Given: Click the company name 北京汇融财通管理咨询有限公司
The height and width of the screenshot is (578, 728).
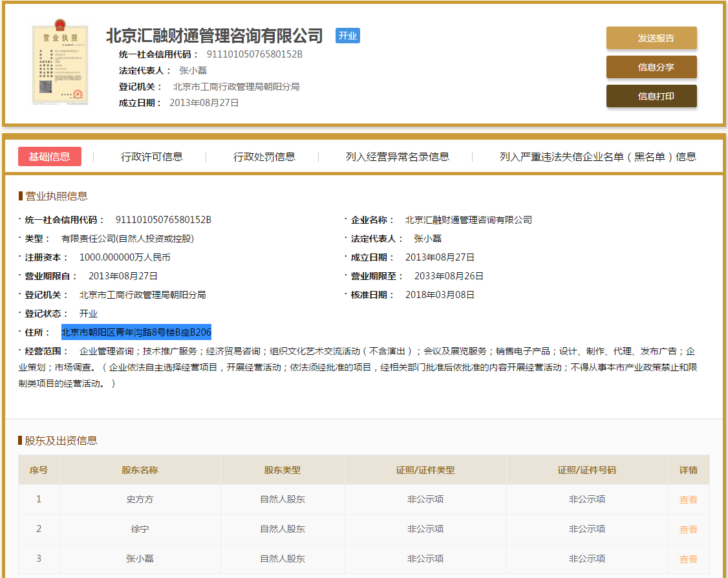Looking at the screenshot, I should [x=214, y=36].
